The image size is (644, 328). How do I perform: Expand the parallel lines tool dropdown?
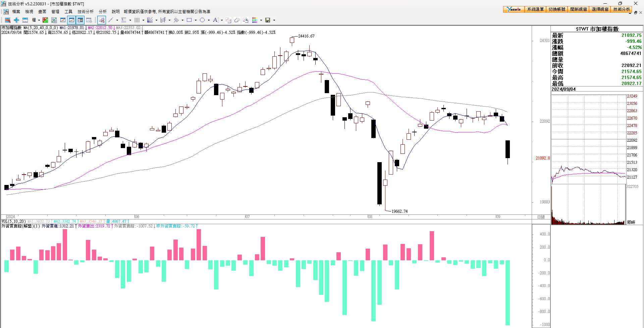click(182, 20)
